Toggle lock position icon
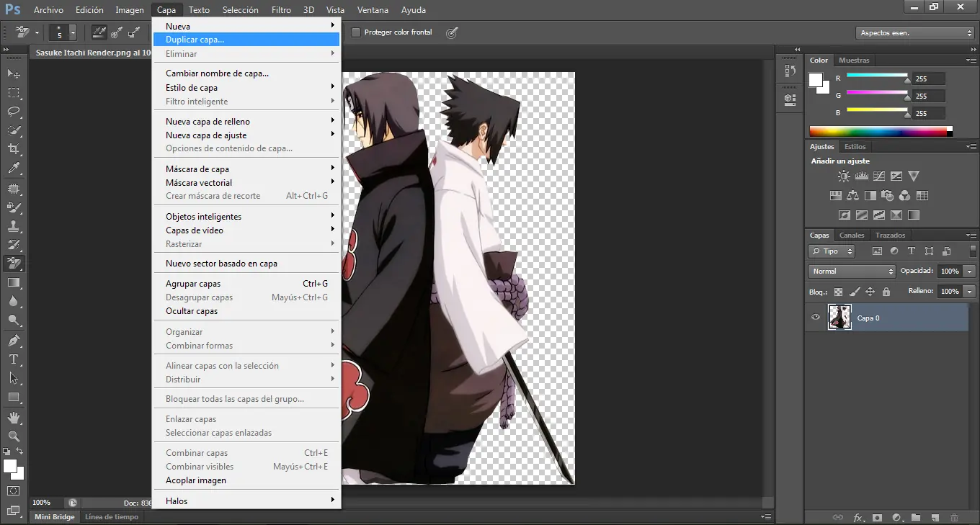Image resolution: width=980 pixels, height=525 pixels. [x=870, y=292]
